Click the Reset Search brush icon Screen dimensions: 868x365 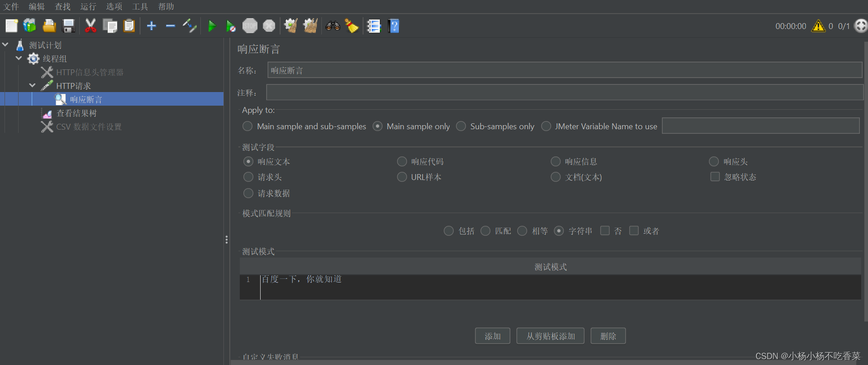pyautogui.click(x=352, y=26)
